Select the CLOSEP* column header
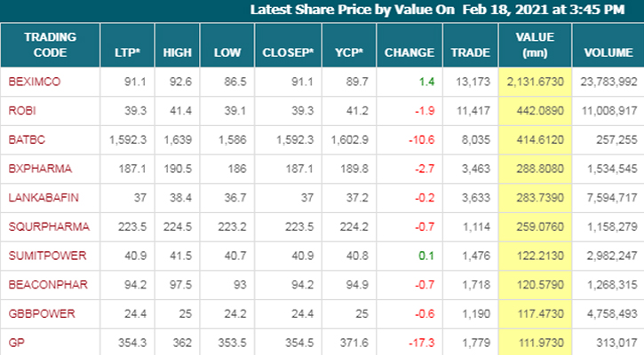This screenshot has height=355, width=644. [289, 52]
